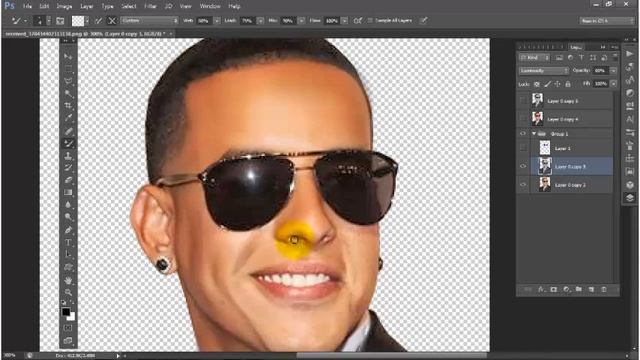Image resolution: width=640 pixels, height=360 pixels.
Task: Select the Move tool
Action: [x=68, y=56]
